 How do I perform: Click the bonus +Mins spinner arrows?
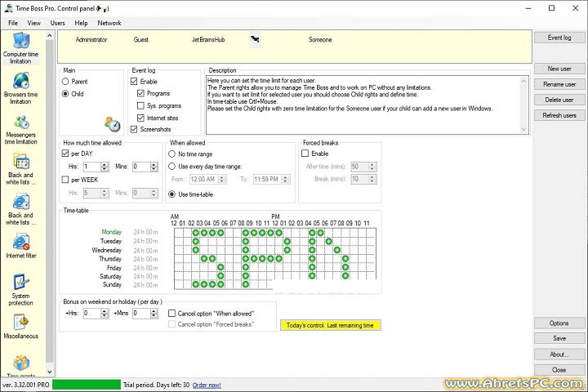(x=154, y=314)
